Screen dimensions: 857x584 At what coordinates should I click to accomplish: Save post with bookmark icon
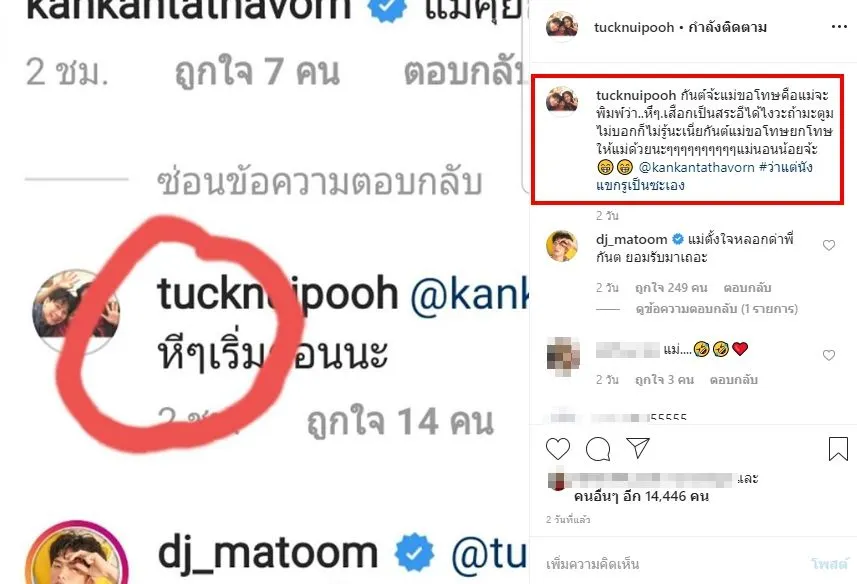(838, 449)
